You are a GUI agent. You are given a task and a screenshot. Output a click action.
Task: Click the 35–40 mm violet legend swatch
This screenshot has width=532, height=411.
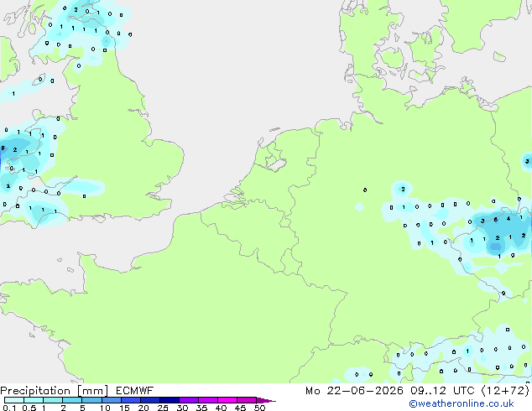(x=208, y=400)
